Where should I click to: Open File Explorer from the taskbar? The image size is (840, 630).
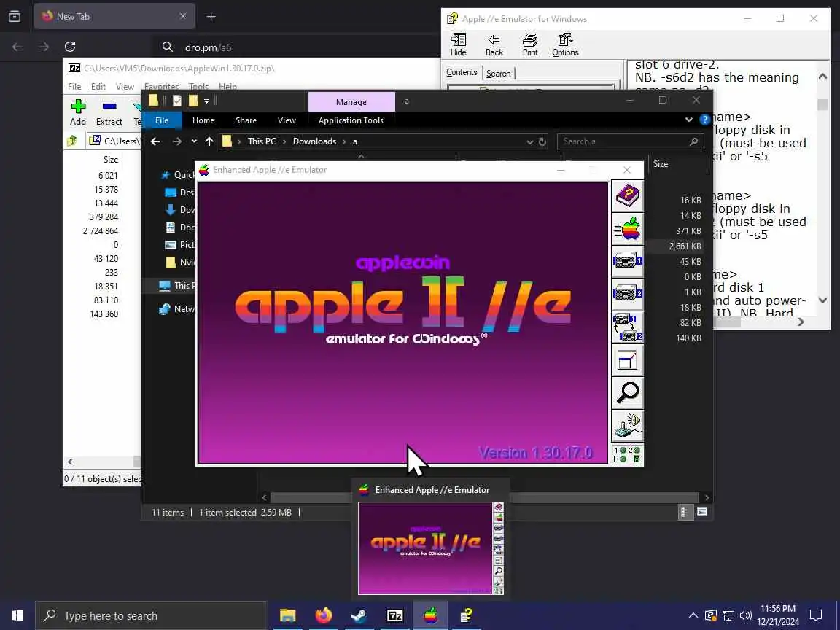coord(288,615)
